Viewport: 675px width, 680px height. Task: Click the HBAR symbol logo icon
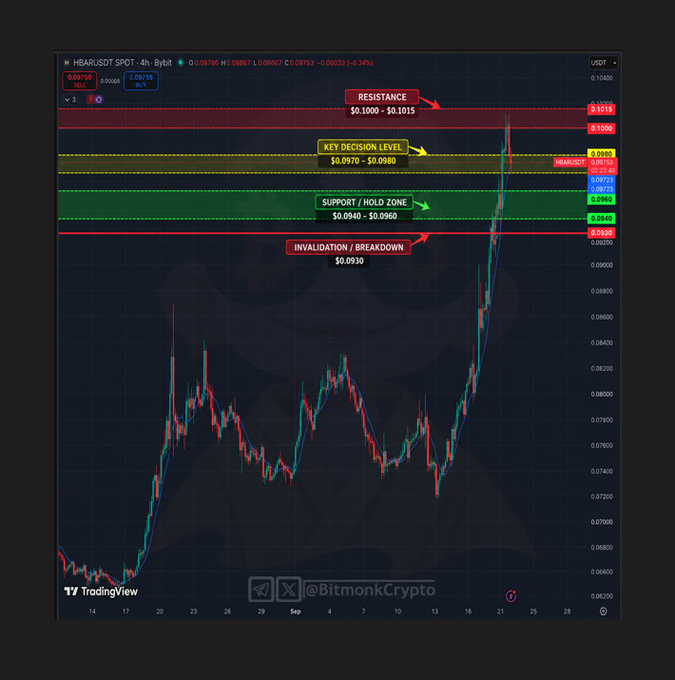66,63
